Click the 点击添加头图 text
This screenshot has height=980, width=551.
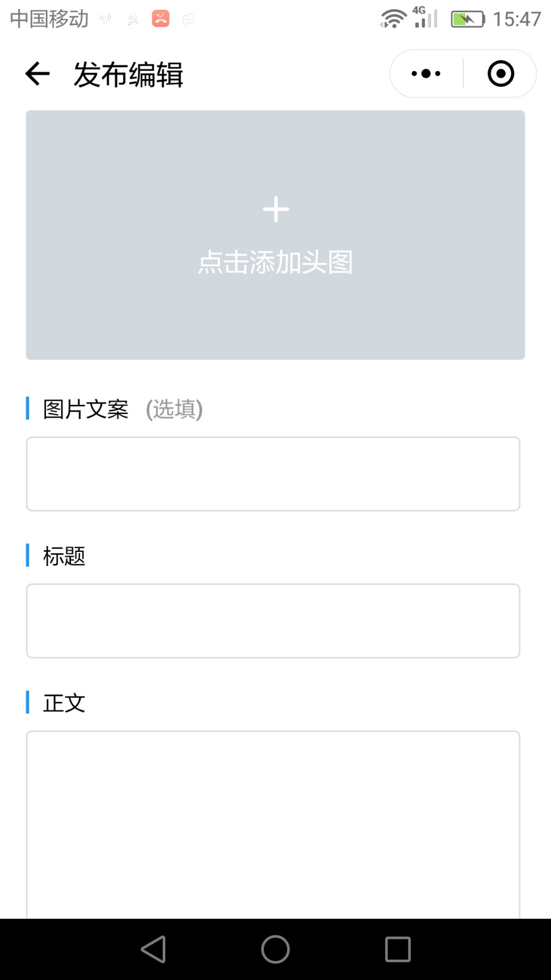[275, 263]
